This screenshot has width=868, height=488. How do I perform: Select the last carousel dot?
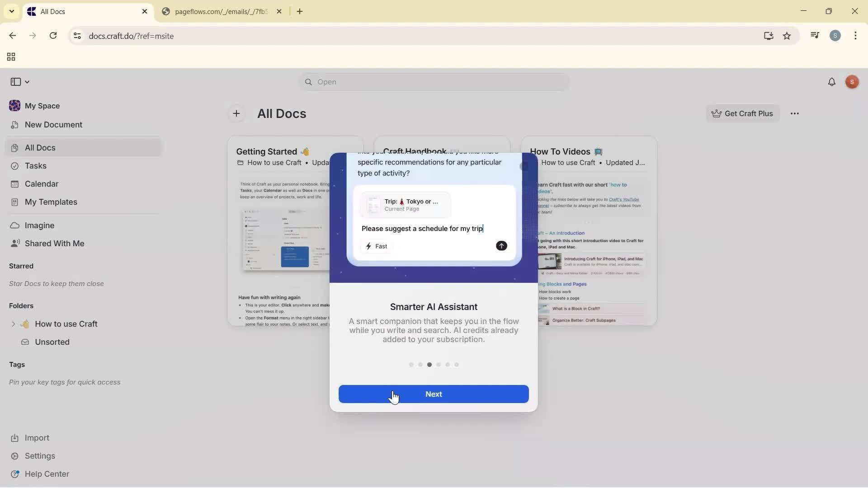pyautogui.click(x=457, y=364)
